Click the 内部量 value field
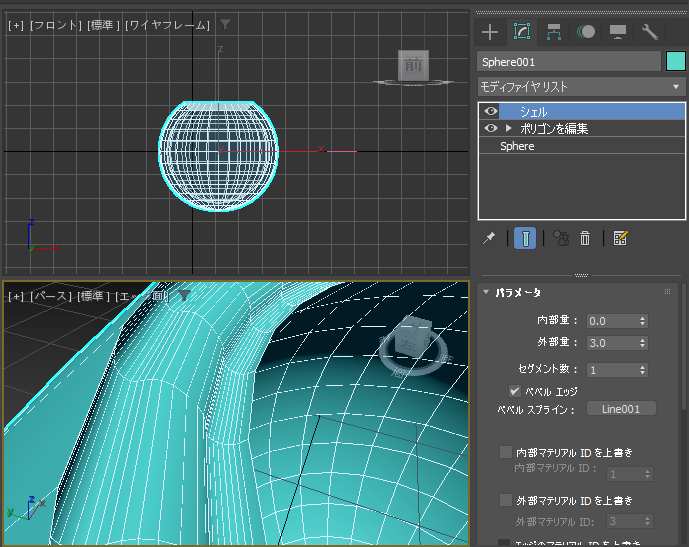The image size is (689, 547). pyautogui.click(x=611, y=321)
